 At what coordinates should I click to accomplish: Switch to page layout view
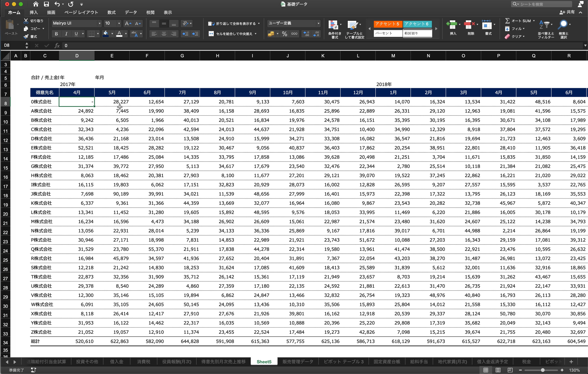(x=498, y=370)
